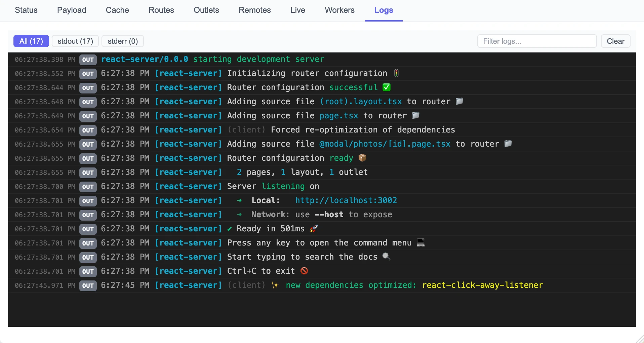Open the Live tab
Image resolution: width=644 pixels, height=343 pixels.
click(298, 10)
